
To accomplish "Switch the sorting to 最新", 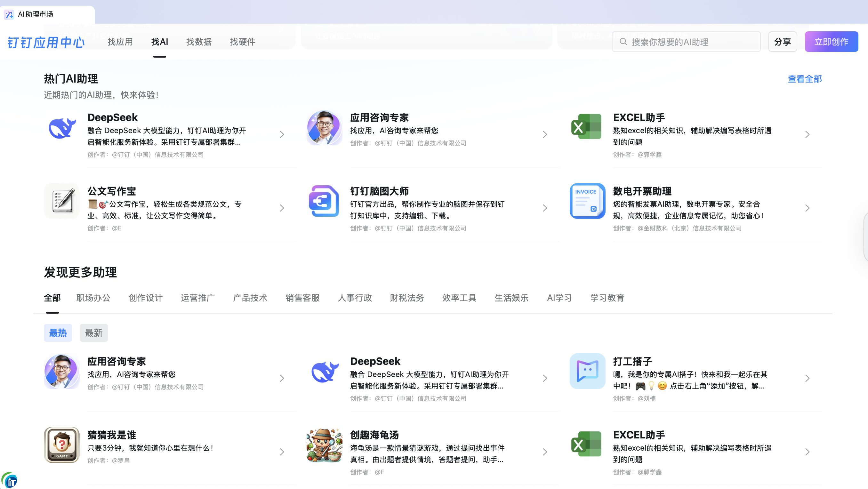I will [93, 333].
